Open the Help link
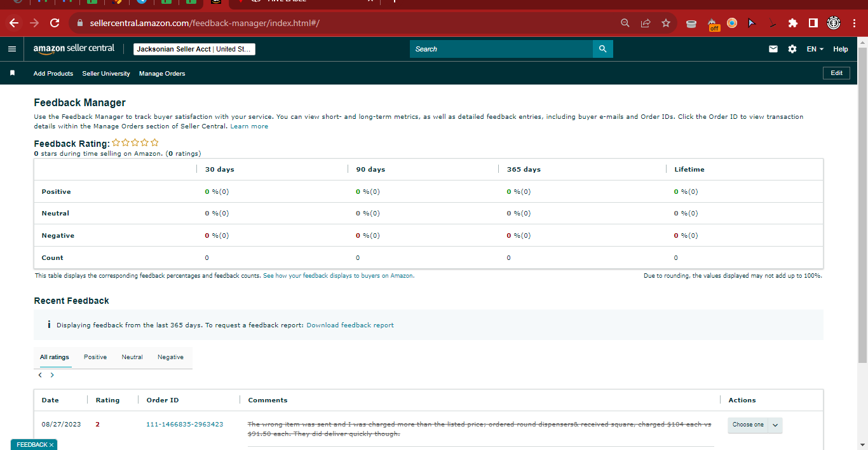 click(840, 49)
